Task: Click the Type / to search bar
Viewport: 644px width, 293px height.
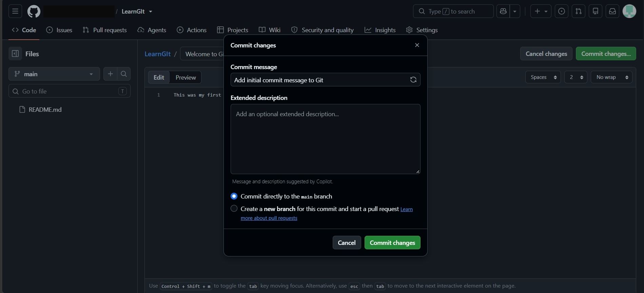Action: 453,11
